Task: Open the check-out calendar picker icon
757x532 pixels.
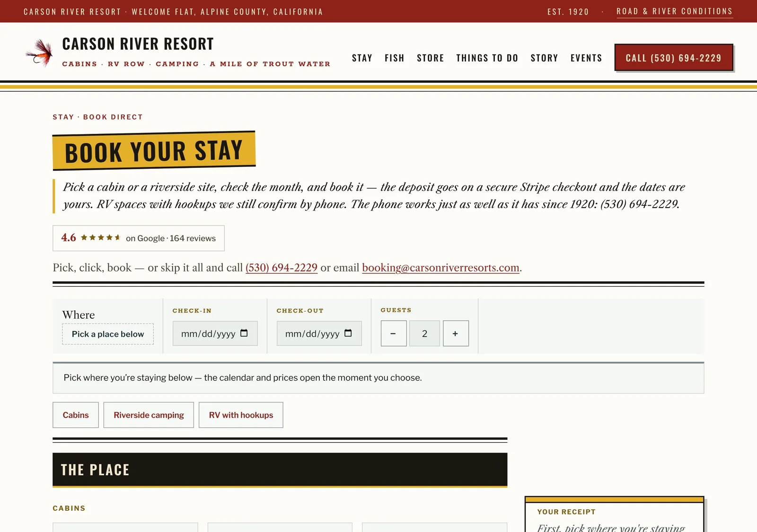Action: tap(348, 333)
